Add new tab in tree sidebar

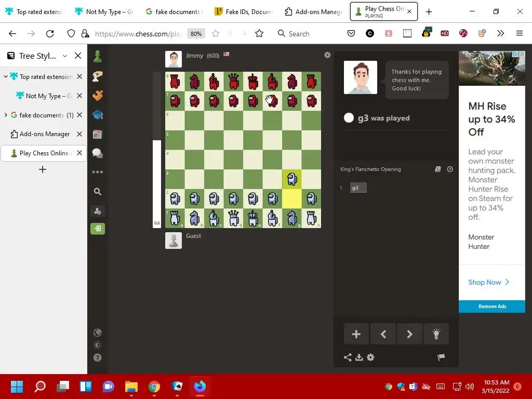43,169
